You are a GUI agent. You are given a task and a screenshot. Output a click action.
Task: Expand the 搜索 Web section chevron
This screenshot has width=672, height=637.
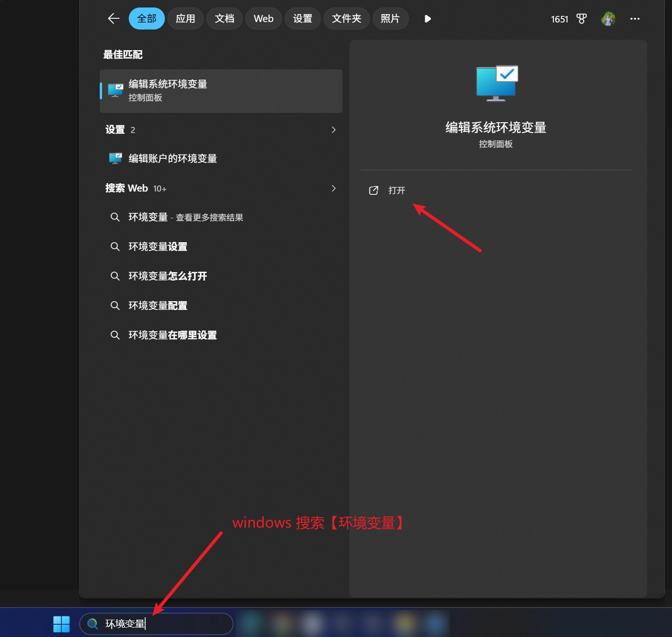pos(333,188)
